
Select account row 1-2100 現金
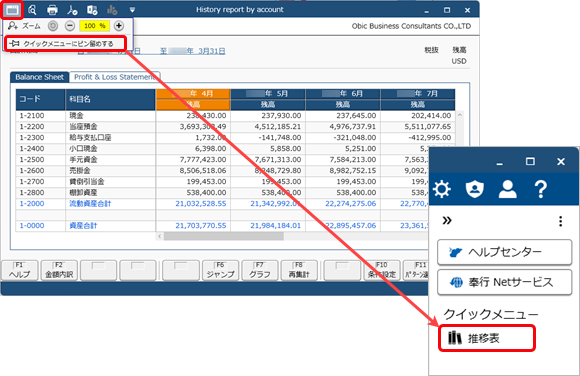pyautogui.click(x=235, y=116)
